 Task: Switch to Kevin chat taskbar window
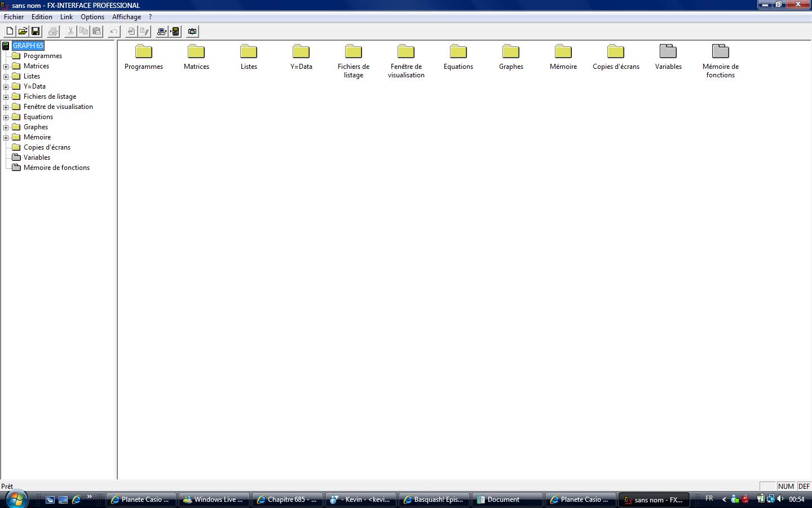(361, 500)
